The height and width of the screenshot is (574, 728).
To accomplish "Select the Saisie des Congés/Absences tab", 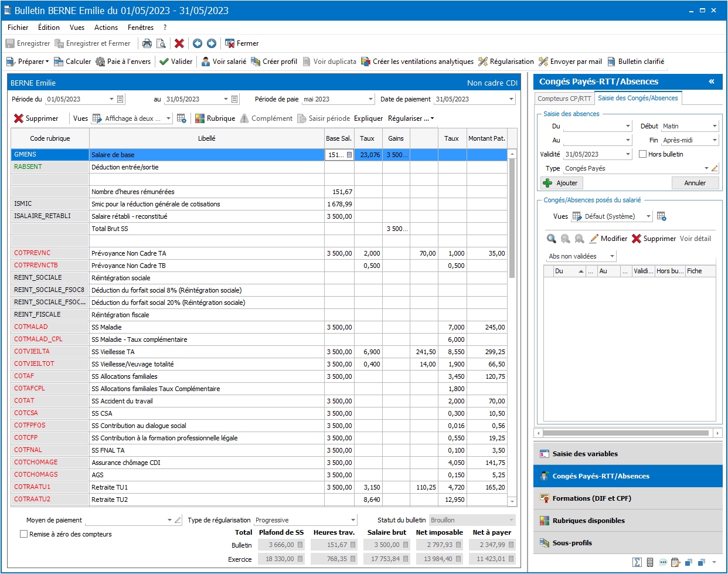I will 638,98.
